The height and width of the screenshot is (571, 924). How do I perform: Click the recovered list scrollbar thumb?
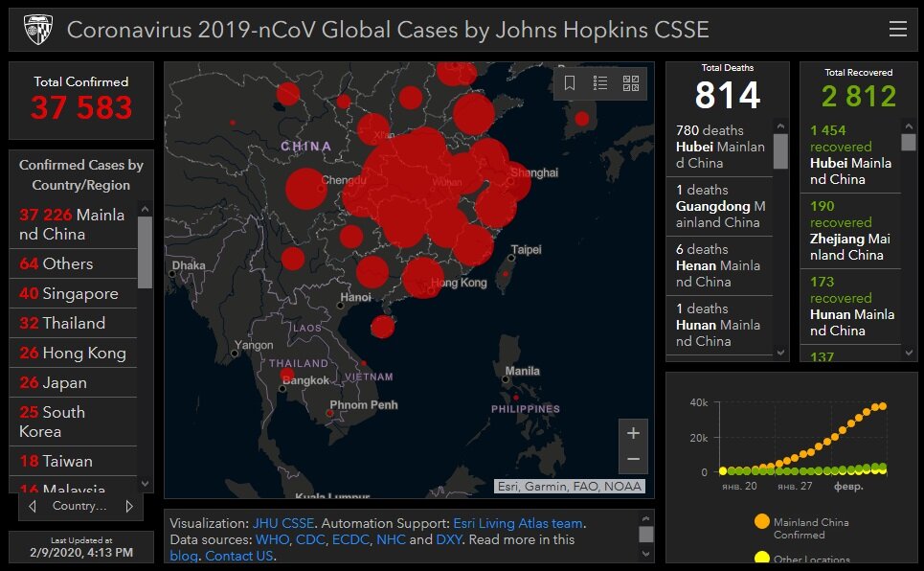(908, 142)
